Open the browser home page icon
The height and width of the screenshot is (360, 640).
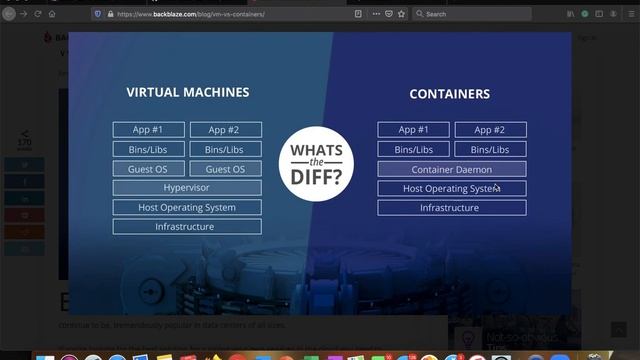coord(52,14)
